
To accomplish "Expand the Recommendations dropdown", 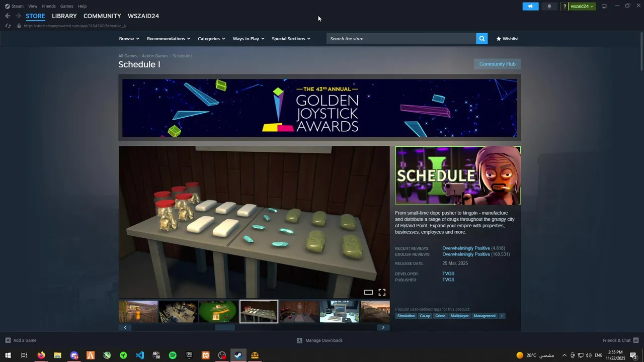I will point(169,39).
